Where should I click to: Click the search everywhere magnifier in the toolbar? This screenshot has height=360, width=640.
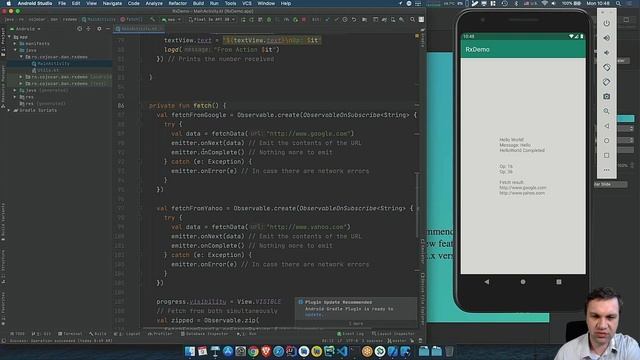coord(413,19)
